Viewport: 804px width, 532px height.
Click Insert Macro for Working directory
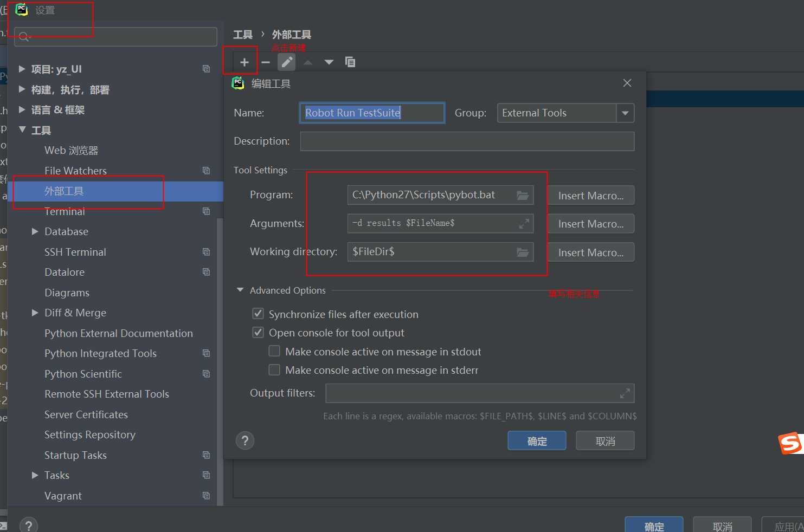click(590, 252)
